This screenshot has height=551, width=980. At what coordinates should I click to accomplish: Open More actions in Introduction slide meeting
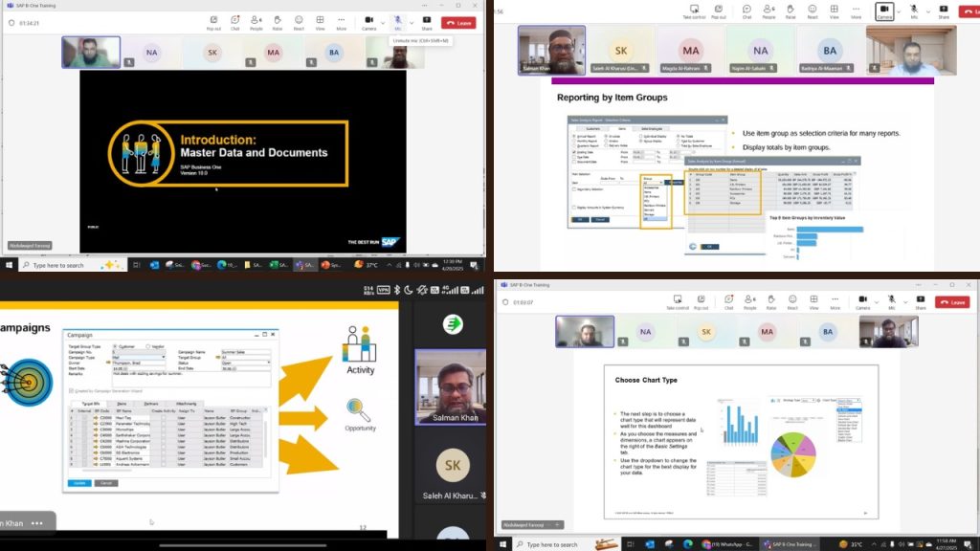[x=342, y=23]
